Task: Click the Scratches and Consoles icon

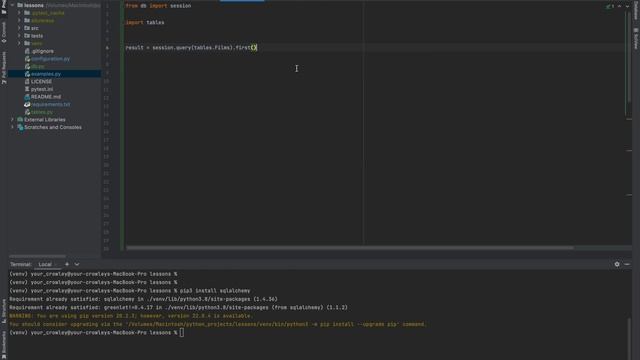Action: [20, 127]
